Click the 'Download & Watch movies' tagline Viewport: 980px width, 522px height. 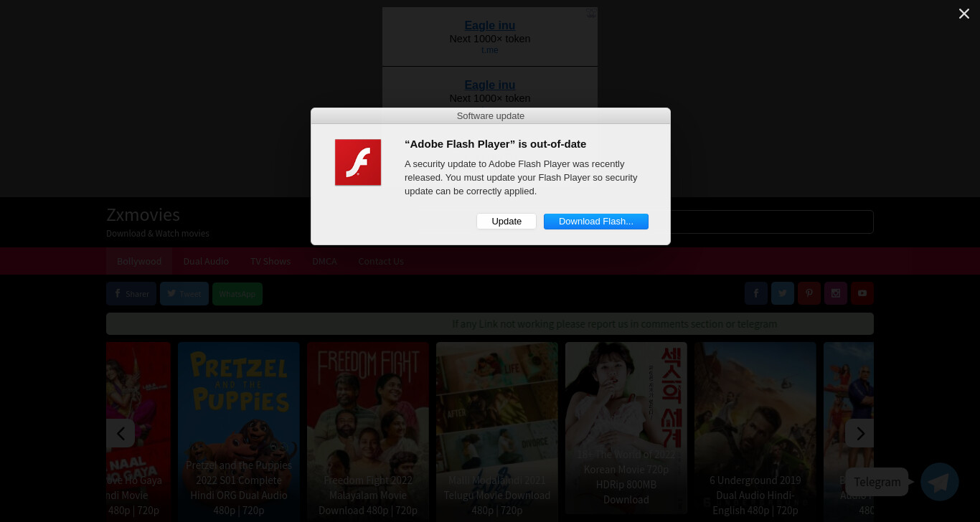[x=158, y=233]
